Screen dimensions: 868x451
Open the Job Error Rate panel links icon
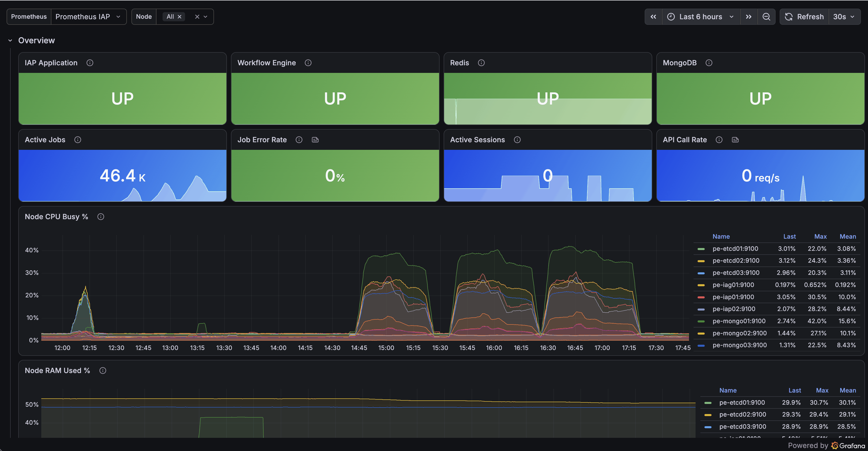pos(315,140)
